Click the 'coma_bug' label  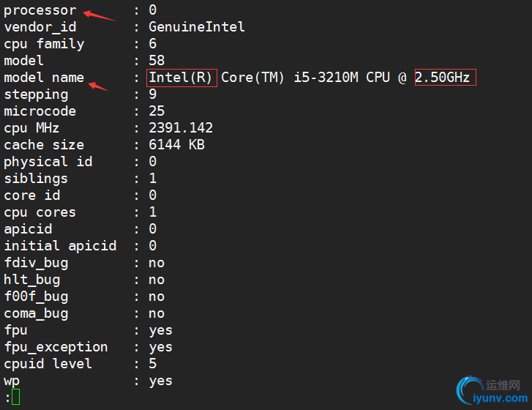(36, 314)
